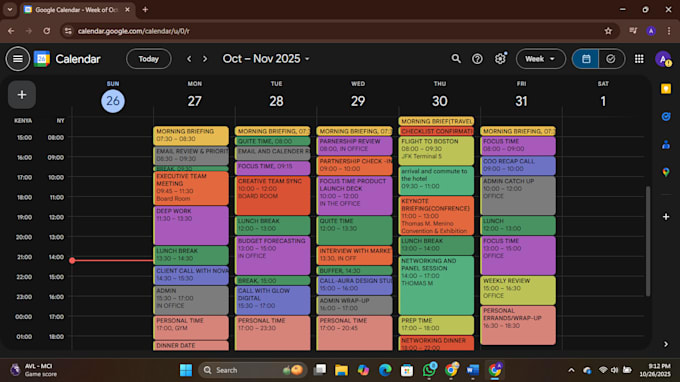Viewport: 680px width, 382px height.
Task: Open the Settings gear menu
Action: (x=500, y=59)
